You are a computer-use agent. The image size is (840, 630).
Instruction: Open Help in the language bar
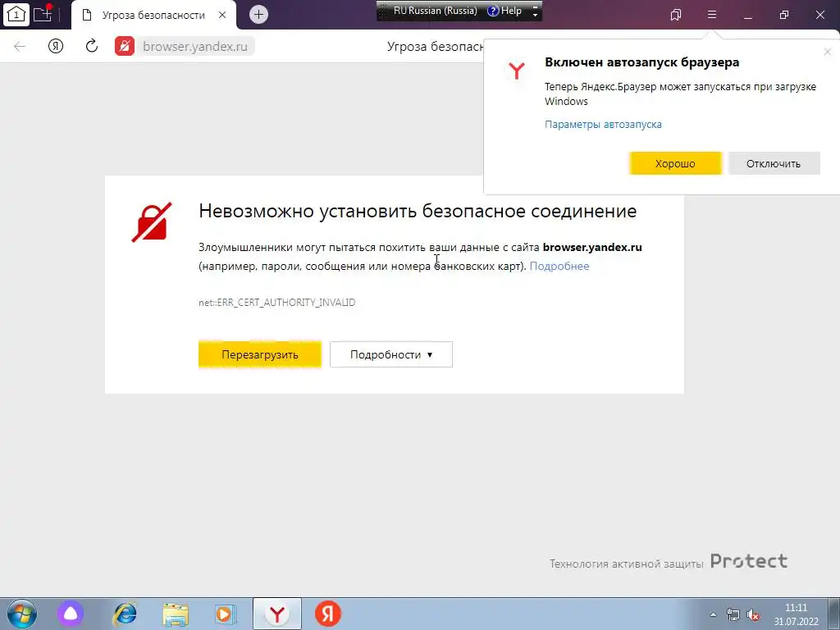click(x=504, y=11)
